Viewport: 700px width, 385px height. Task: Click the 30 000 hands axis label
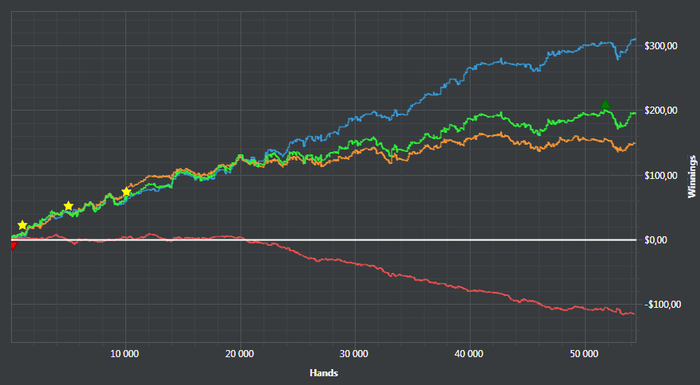pos(354,354)
